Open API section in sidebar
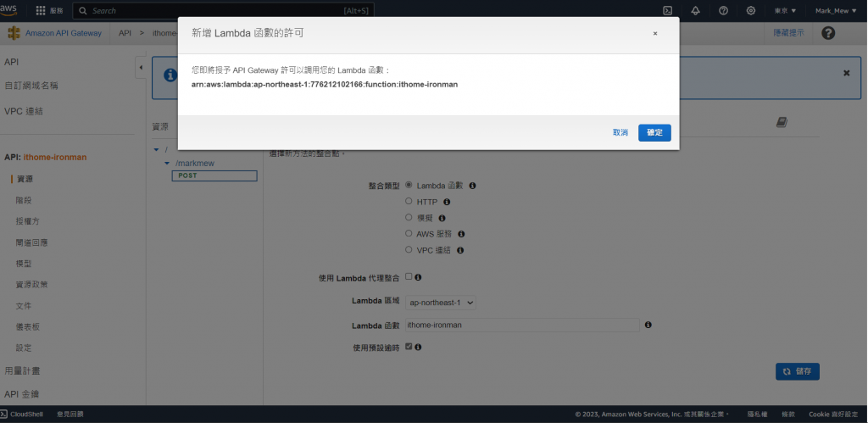 pos(12,62)
